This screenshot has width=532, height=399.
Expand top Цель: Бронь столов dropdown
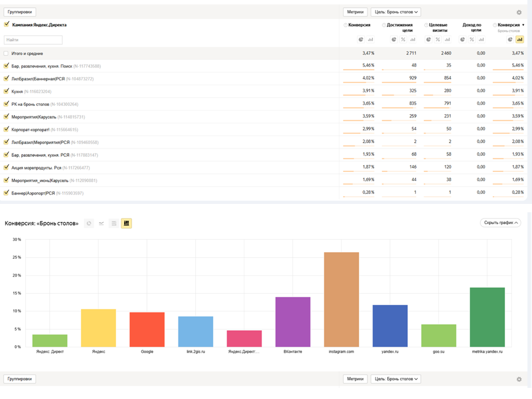click(396, 12)
